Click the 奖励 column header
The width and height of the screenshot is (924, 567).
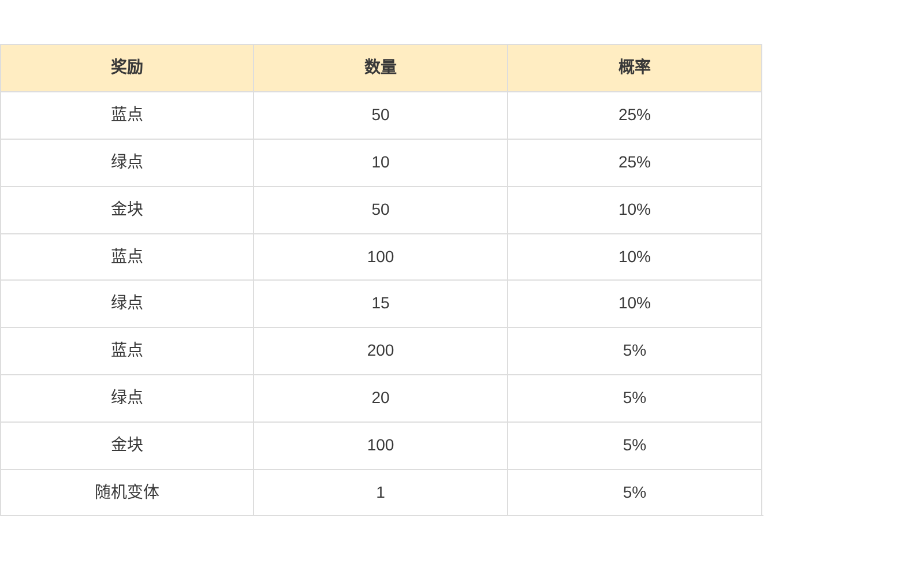[x=126, y=68]
